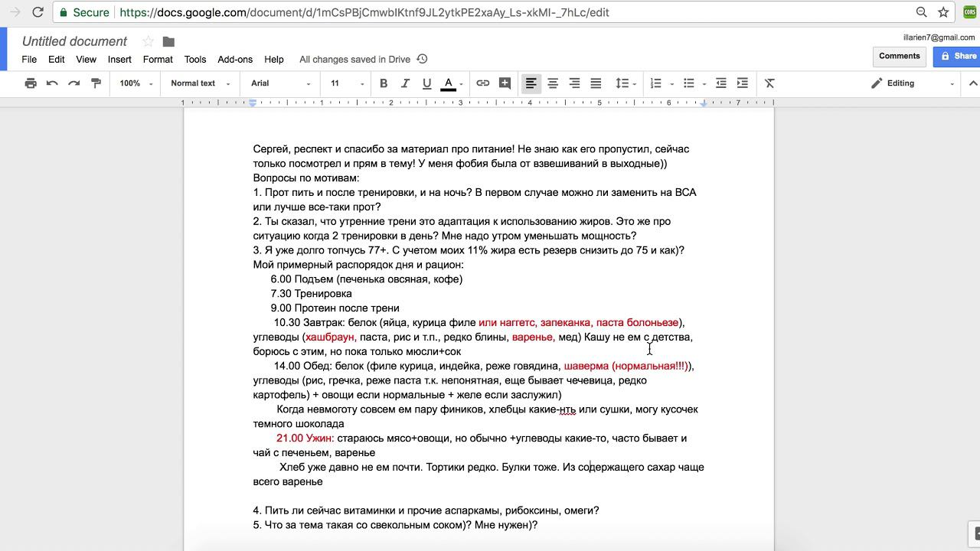Open the Explore button at bottom right

[975, 534]
